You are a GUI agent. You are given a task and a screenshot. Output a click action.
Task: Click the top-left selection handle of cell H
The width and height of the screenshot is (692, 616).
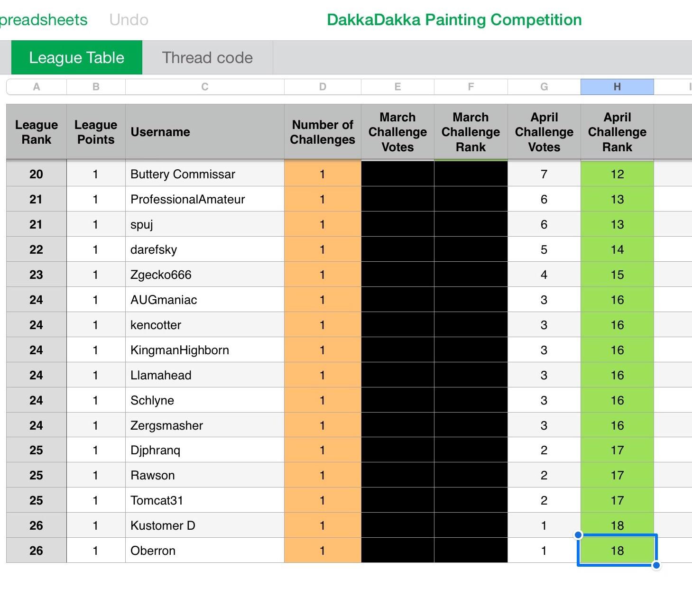[578, 535]
